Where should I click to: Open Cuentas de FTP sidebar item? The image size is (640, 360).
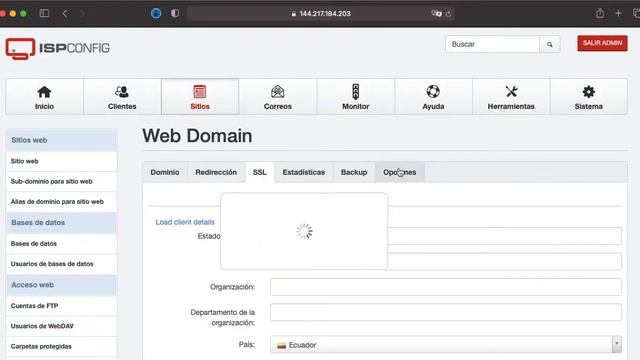tap(61, 306)
